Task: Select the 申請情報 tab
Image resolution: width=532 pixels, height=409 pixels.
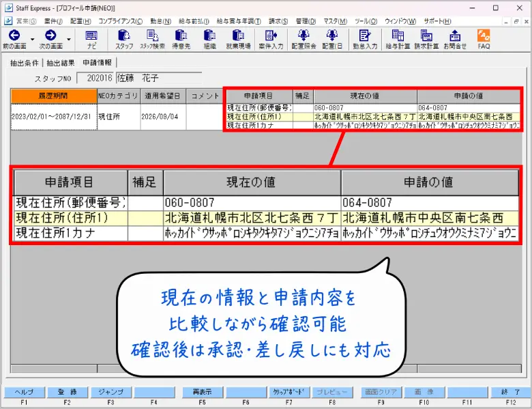Action: [x=97, y=63]
